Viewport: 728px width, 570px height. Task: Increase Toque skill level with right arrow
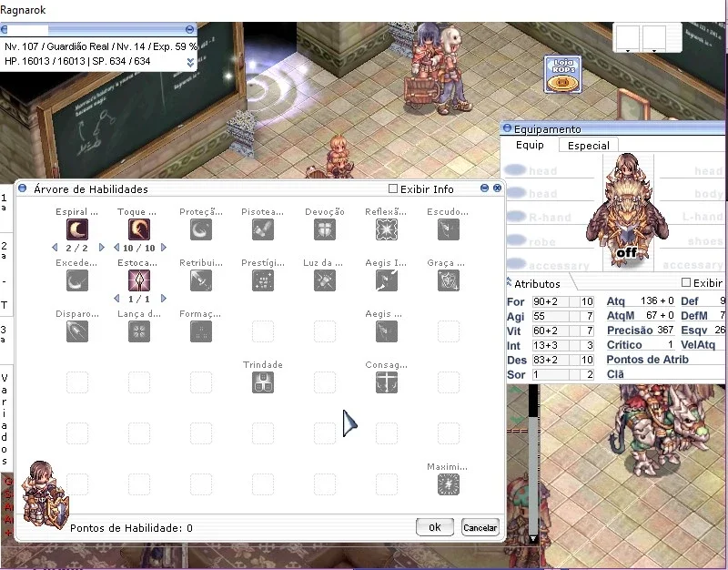tap(164, 248)
